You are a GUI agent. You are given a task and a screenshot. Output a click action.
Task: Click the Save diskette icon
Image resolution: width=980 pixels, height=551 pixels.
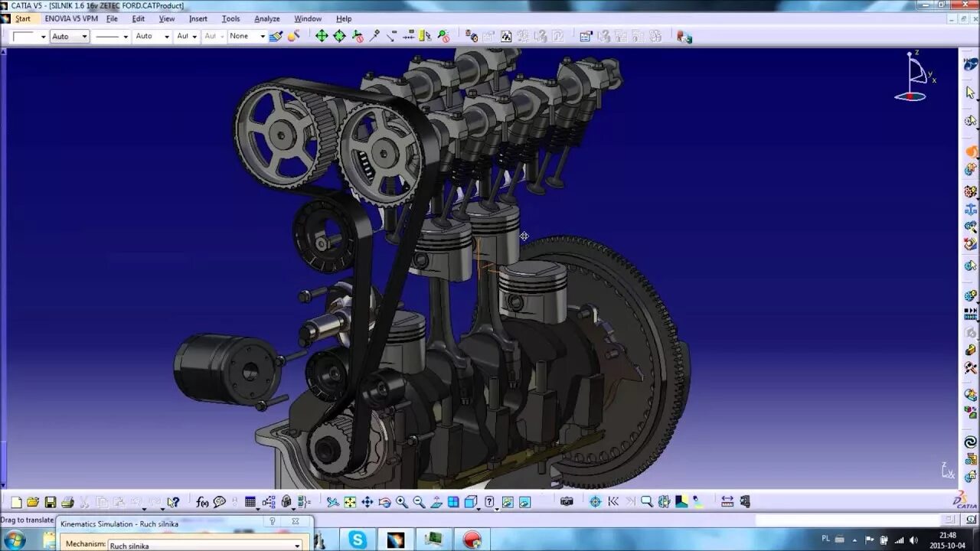51,502
